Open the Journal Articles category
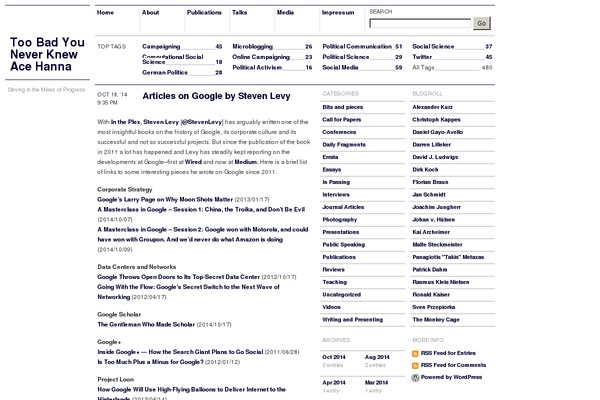This screenshot has width=600, height=400. point(343,207)
